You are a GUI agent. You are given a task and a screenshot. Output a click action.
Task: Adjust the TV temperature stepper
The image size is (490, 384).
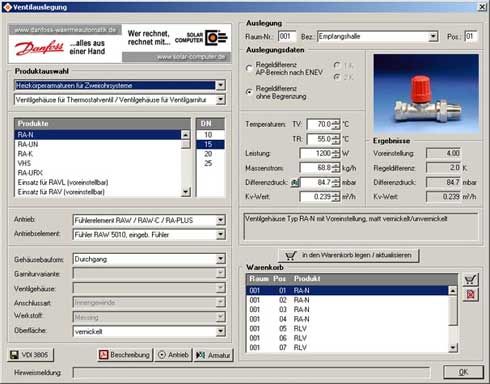pos(336,124)
